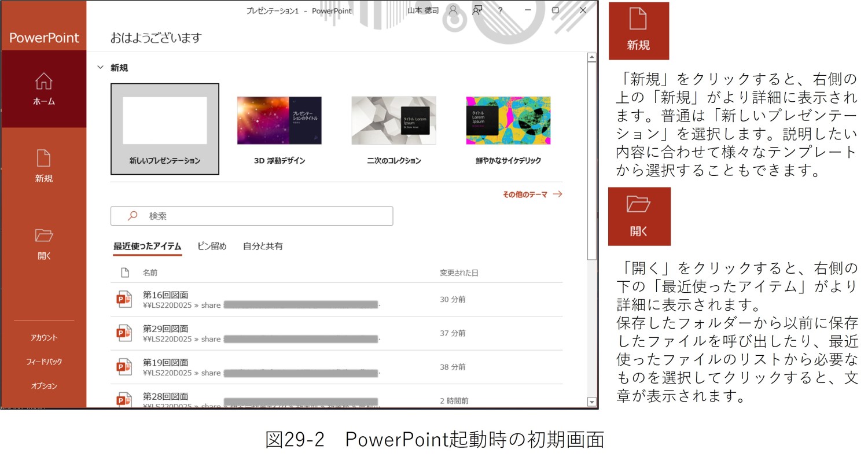
Task: Open the help question mark icon
Action: 501,10
